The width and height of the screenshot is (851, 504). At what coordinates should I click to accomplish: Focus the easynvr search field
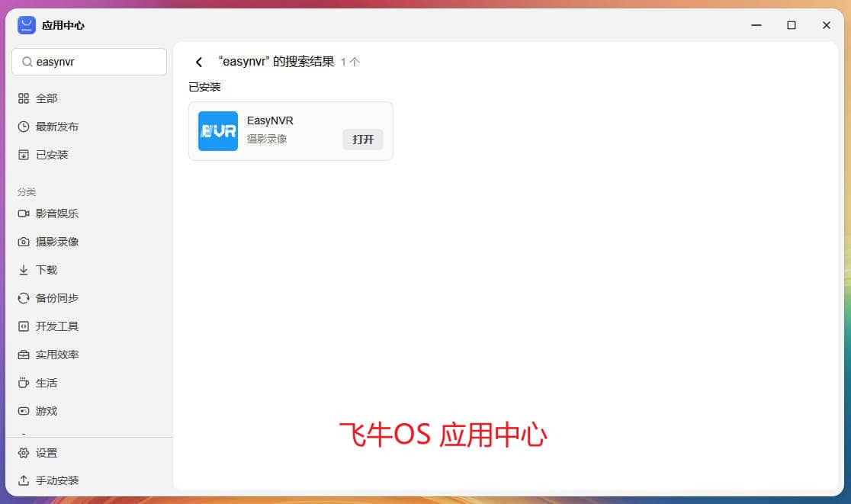[89, 62]
